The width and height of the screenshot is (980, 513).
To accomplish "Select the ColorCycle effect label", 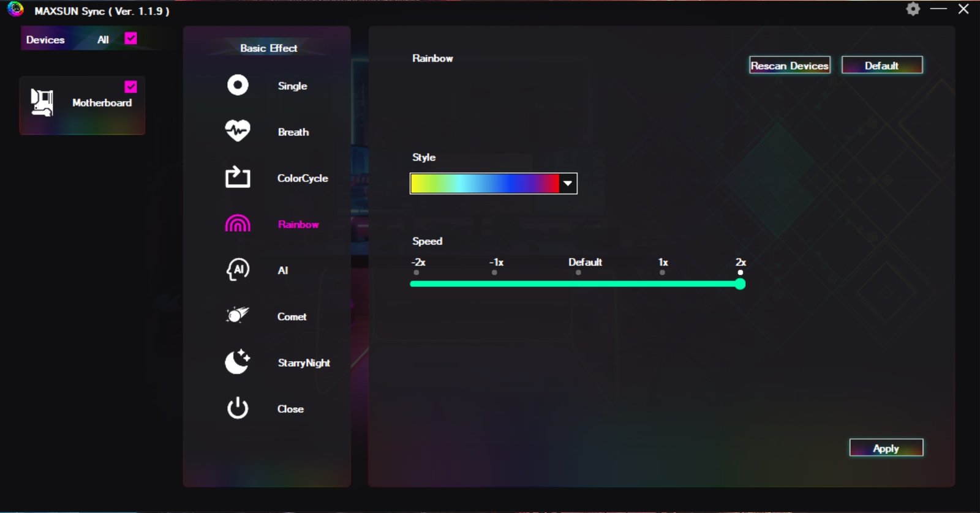I will 303,178.
